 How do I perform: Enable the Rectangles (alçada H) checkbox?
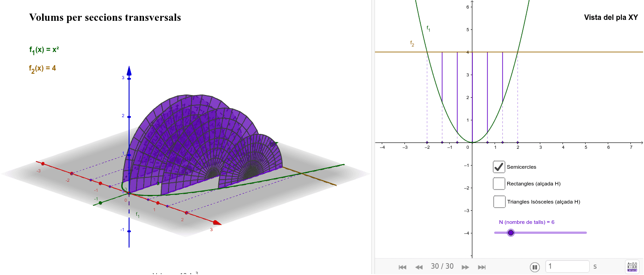pos(499,184)
